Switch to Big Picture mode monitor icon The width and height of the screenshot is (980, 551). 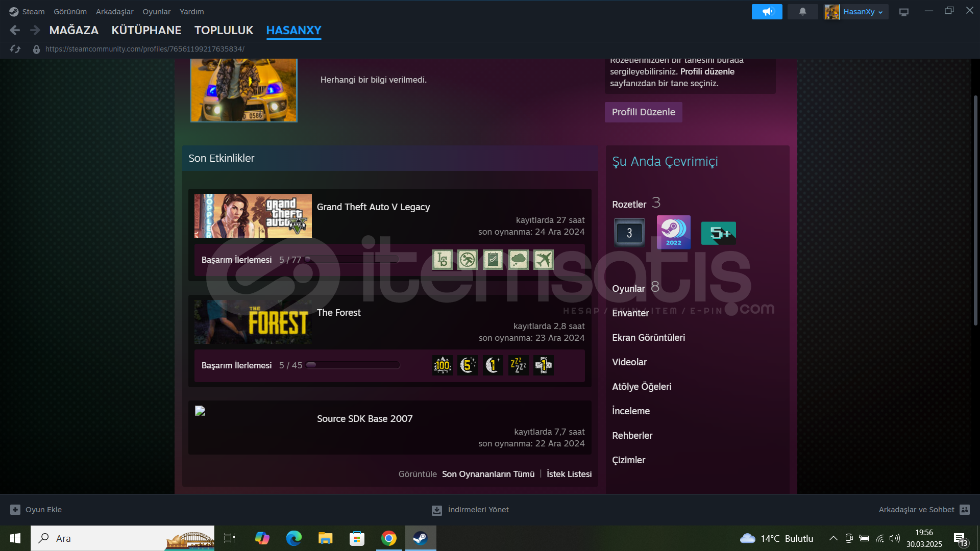pyautogui.click(x=904, y=12)
